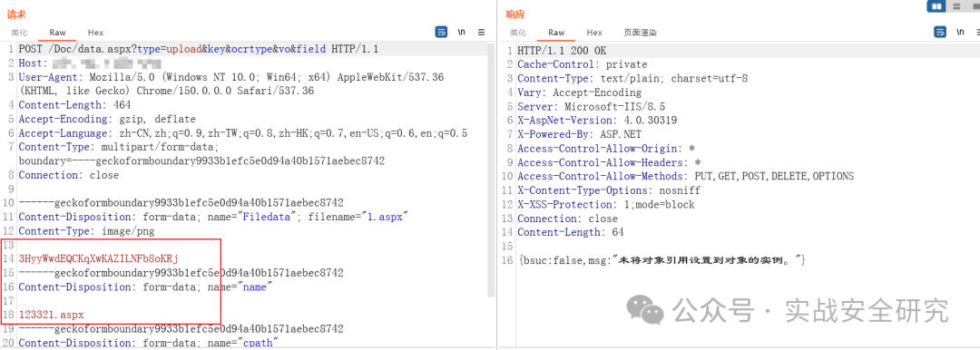Toggle the \n non-printable characters button in response panel

(961, 32)
